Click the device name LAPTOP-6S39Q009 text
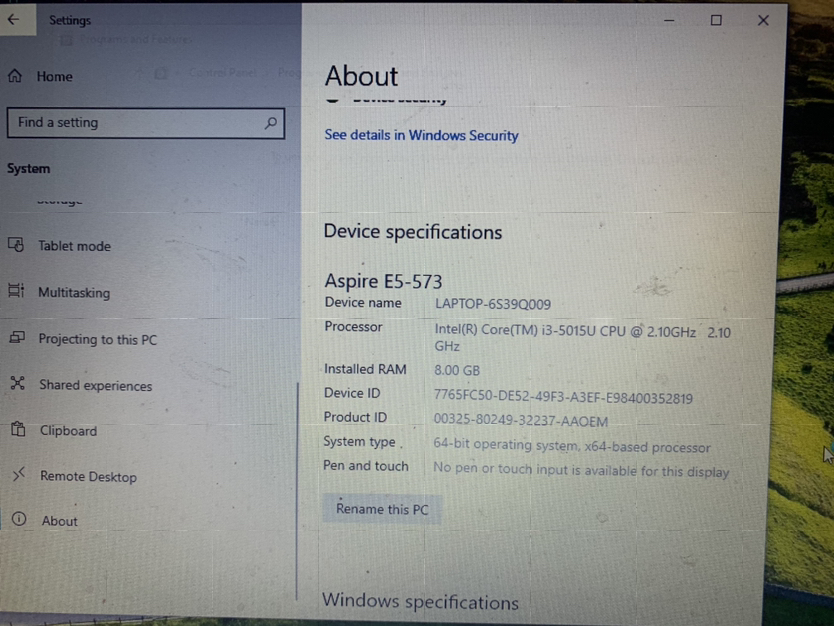 492,304
